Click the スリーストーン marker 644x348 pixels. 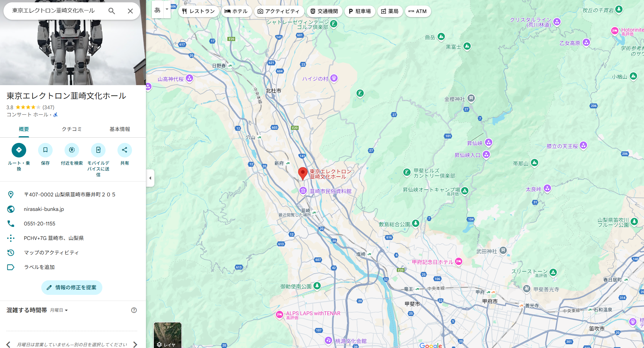click(553, 272)
